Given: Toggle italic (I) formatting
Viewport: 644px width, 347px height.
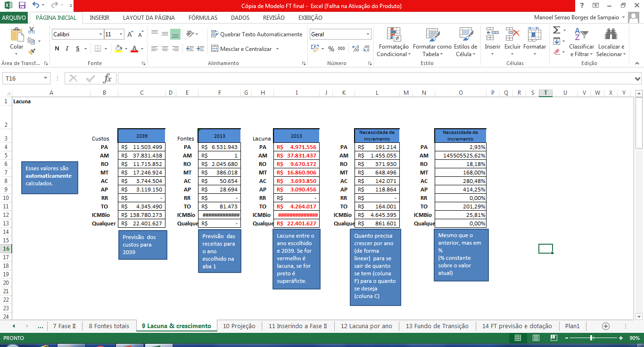Looking at the screenshot, I should point(67,49).
